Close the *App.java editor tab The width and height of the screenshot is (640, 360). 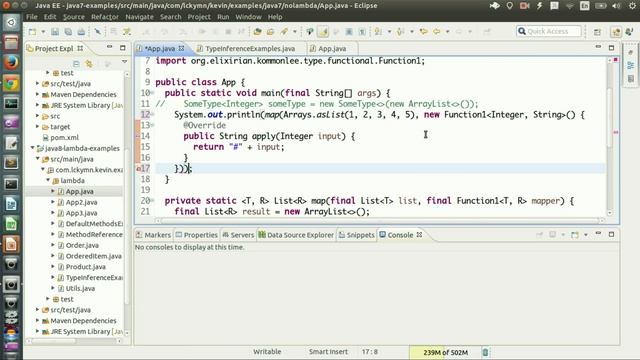click(182, 48)
